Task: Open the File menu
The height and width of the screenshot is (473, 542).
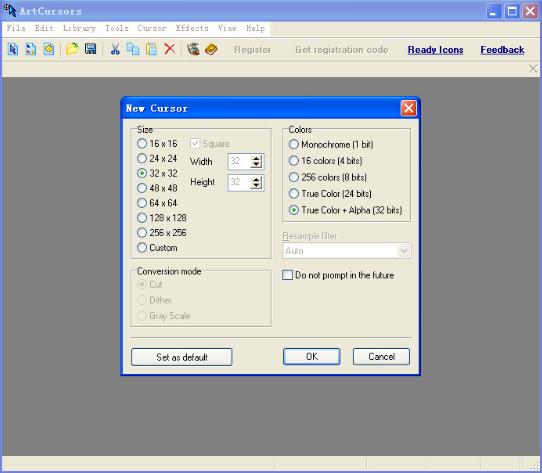Action: coord(16,28)
